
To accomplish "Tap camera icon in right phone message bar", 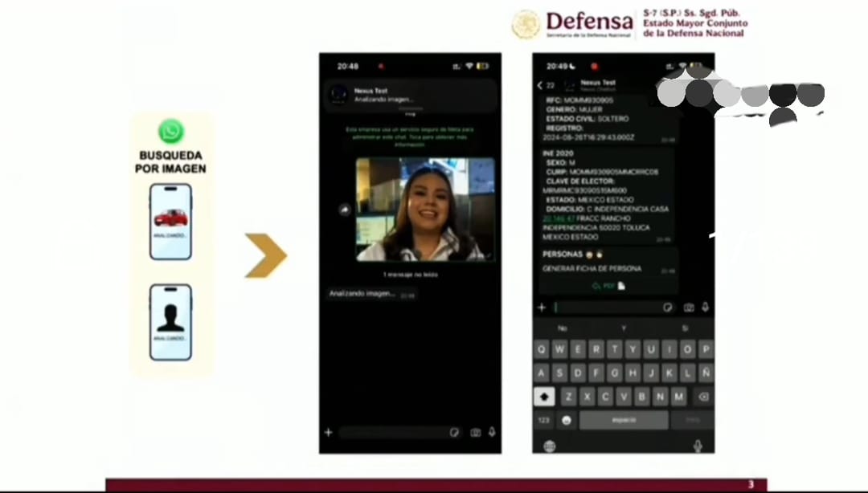I will point(689,308).
